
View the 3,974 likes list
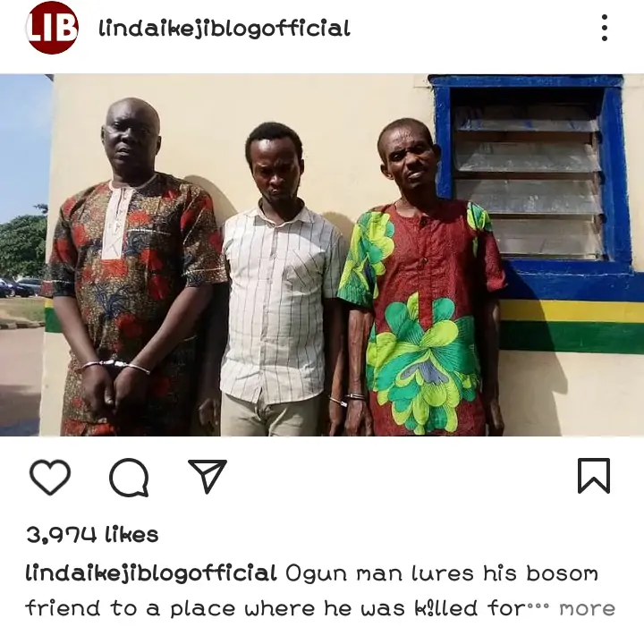[x=92, y=535]
